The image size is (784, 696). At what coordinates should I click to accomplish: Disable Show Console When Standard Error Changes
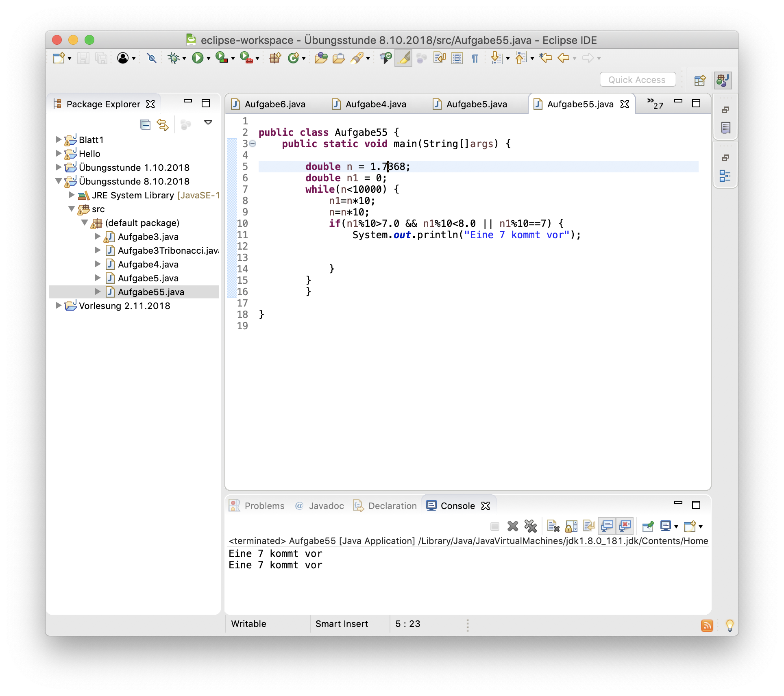pos(624,526)
